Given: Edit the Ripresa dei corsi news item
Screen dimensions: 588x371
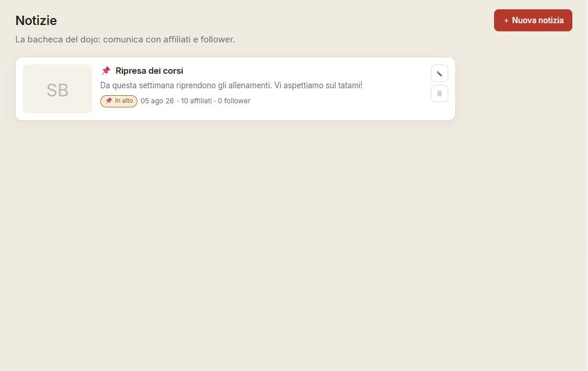Looking at the screenshot, I should click(x=439, y=74).
